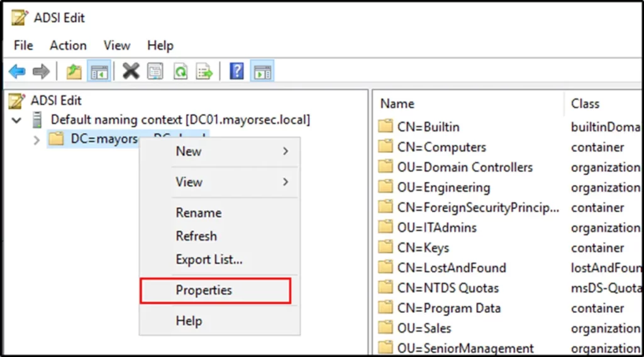The width and height of the screenshot is (644, 357).
Task: Click the Up one level folder icon
Action: (x=74, y=72)
